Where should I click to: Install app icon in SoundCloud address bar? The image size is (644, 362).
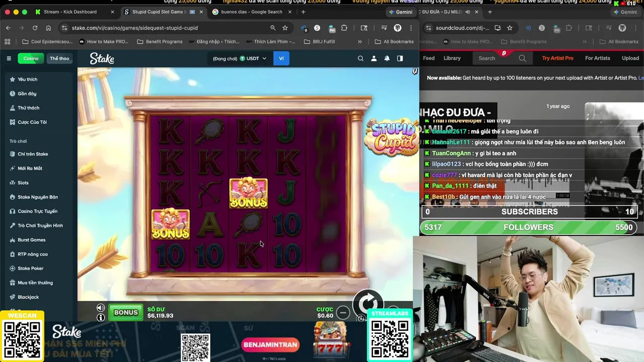(498, 28)
